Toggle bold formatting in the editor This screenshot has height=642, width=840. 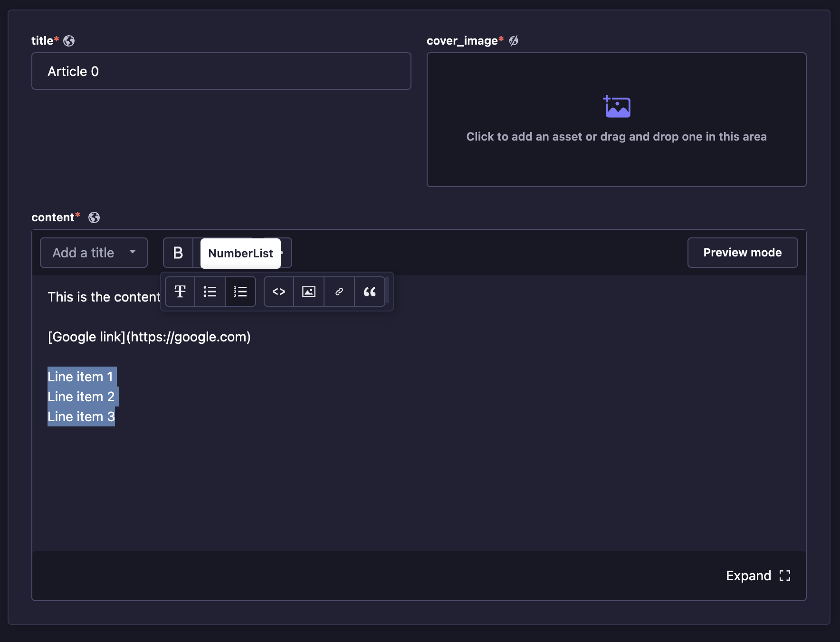coord(178,253)
